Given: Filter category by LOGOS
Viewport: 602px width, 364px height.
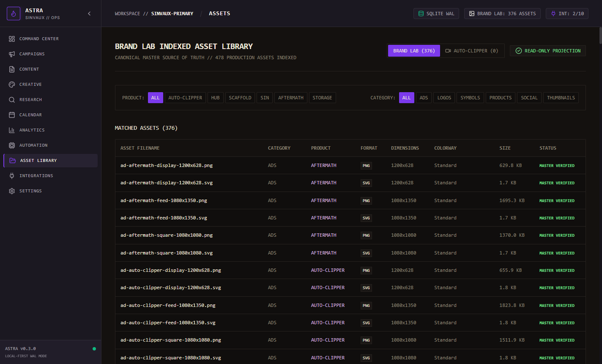Looking at the screenshot, I should (x=444, y=98).
